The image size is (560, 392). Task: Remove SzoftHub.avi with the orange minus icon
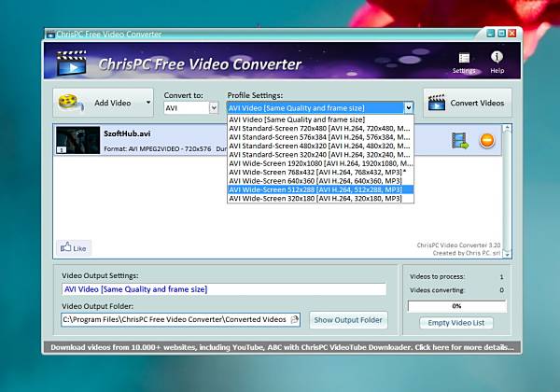point(487,140)
